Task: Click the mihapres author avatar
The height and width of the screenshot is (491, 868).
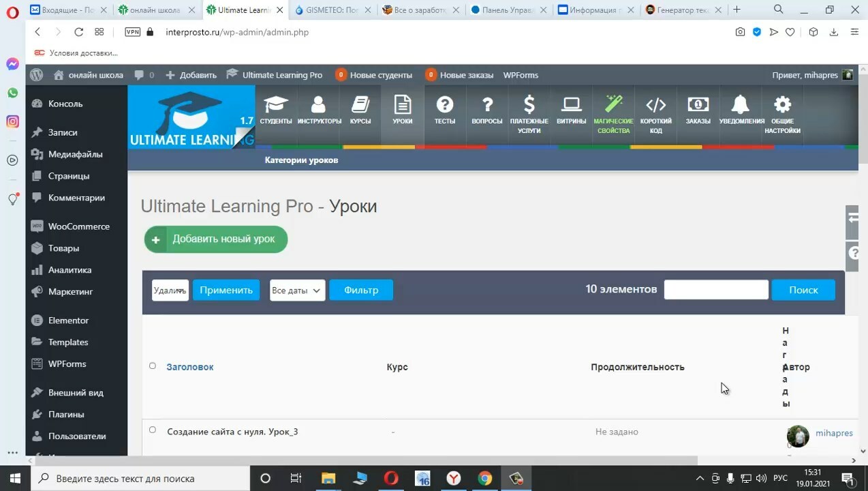Action: (x=798, y=436)
